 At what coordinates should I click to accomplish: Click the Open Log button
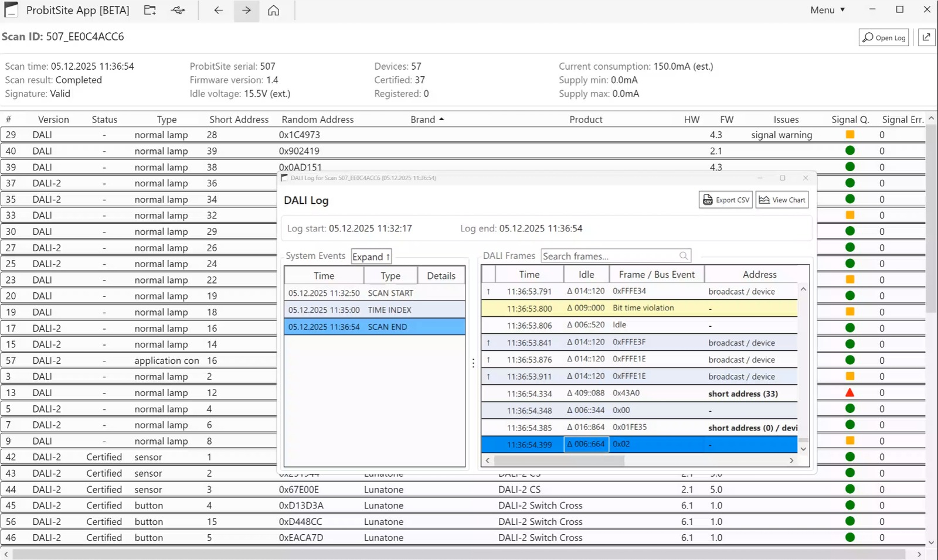click(x=883, y=37)
